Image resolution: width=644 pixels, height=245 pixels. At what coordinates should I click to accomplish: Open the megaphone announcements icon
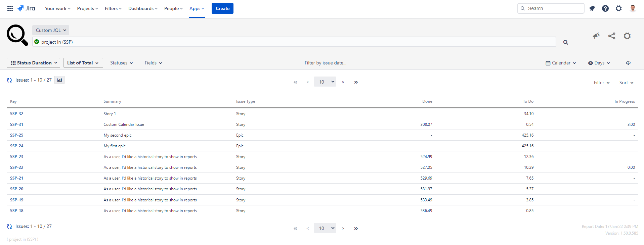pyautogui.click(x=596, y=36)
